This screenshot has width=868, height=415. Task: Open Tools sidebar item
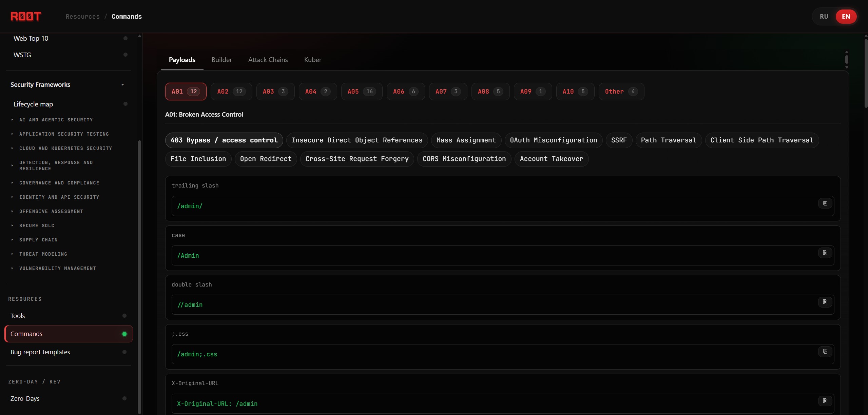point(69,316)
